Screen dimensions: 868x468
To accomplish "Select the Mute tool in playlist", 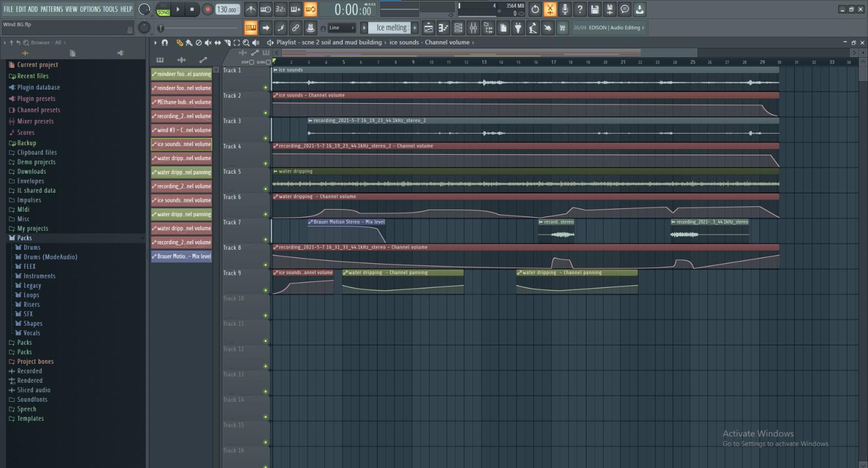I will (x=208, y=42).
